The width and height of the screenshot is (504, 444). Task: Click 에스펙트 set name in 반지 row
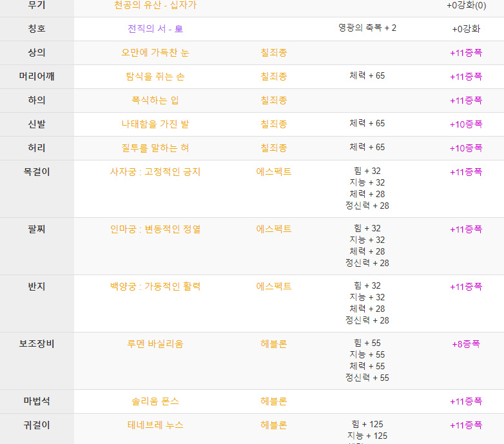click(x=274, y=286)
